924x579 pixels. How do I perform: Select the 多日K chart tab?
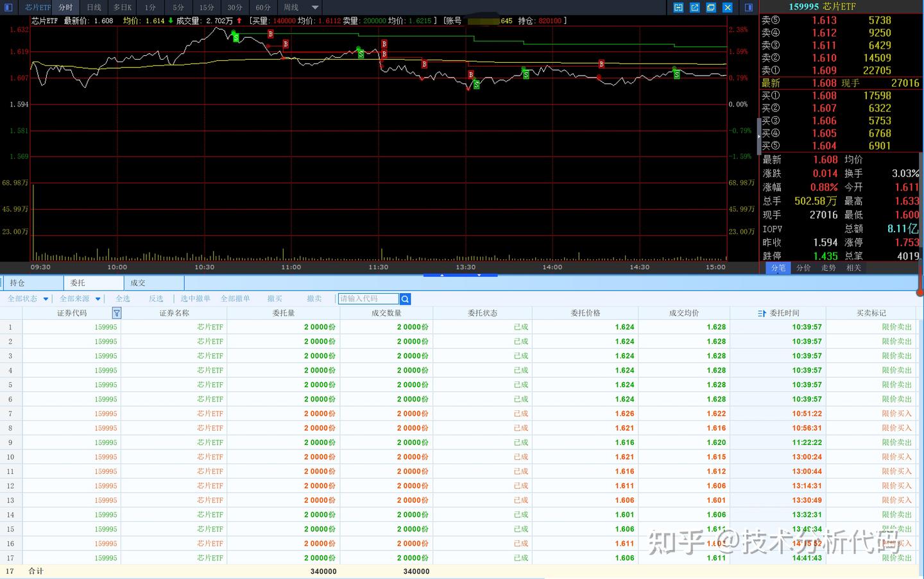pyautogui.click(x=122, y=8)
